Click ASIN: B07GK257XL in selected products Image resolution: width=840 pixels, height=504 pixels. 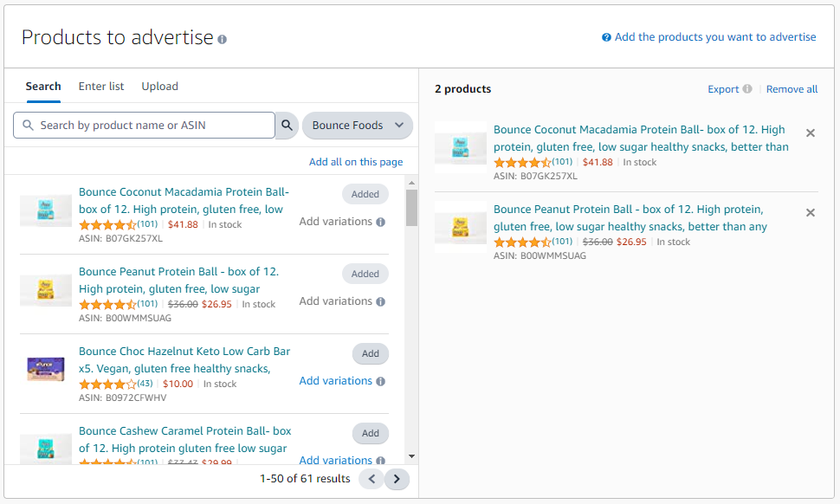(535, 176)
